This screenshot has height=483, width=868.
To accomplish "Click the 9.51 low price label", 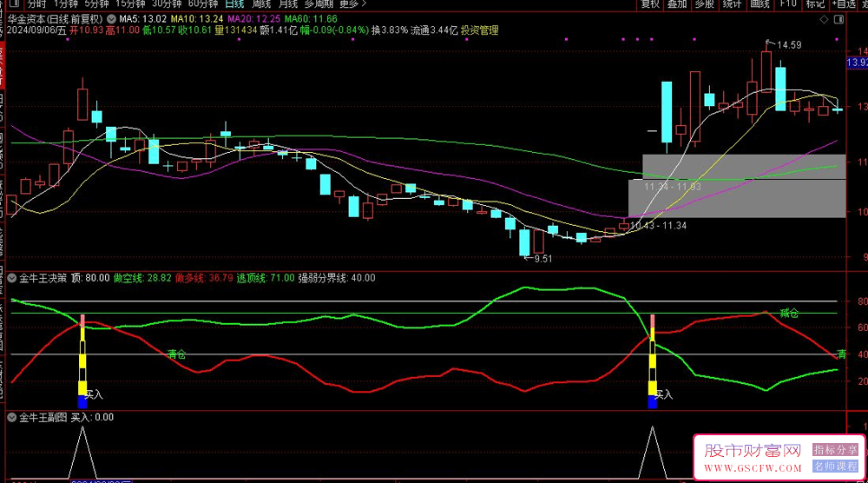I will pos(542,259).
